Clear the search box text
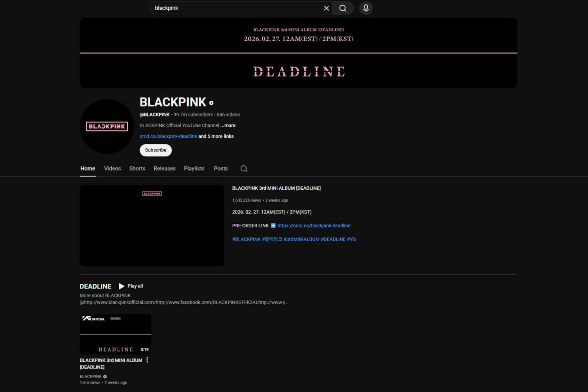588x392 pixels. [x=326, y=8]
